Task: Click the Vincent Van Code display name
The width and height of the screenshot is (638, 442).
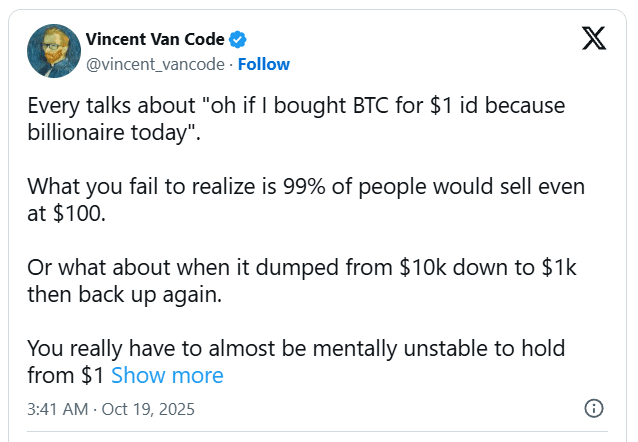Action: 156,40
